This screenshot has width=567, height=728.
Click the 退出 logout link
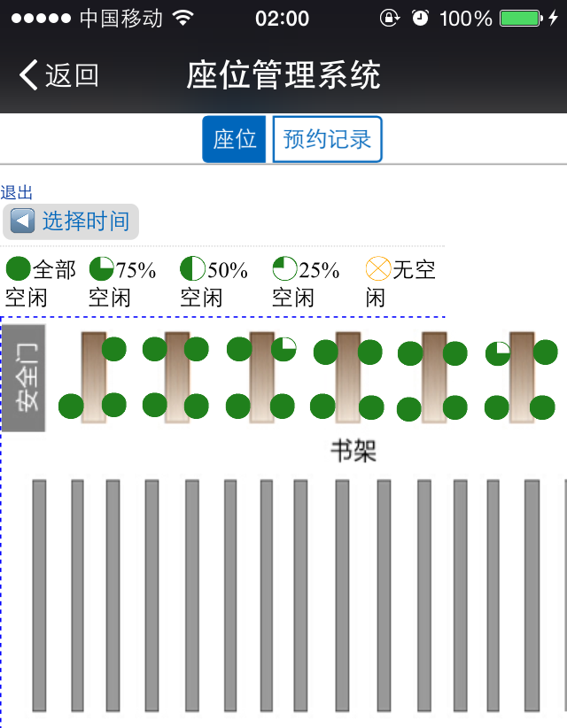coord(16,193)
